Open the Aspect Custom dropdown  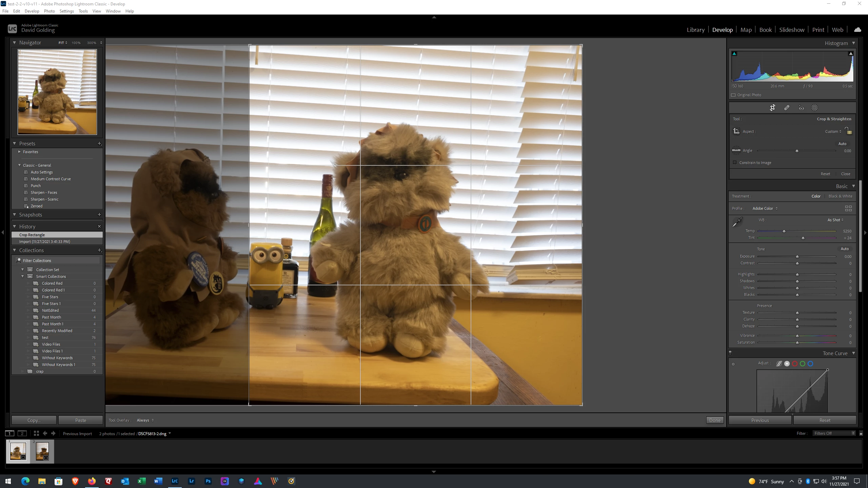tap(833, 131)
